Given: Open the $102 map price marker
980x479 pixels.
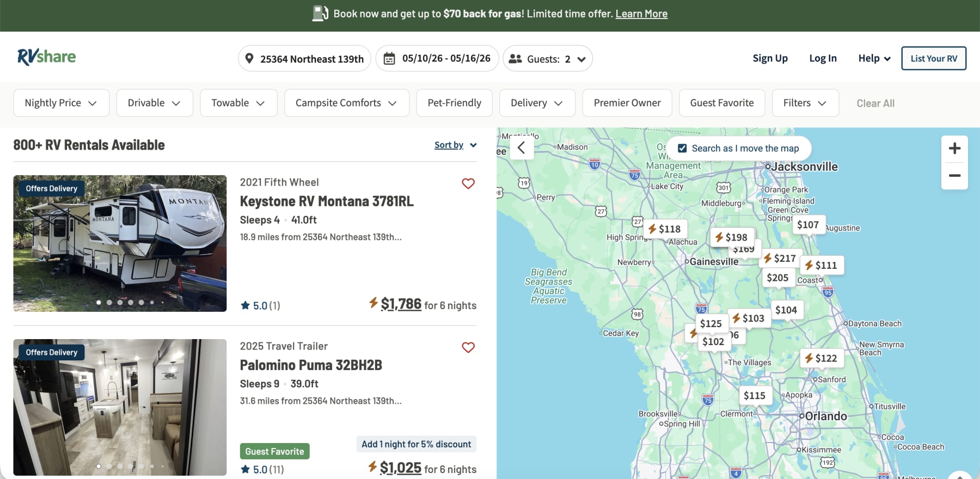Looking at the screenshot, I should pos(713,341).
